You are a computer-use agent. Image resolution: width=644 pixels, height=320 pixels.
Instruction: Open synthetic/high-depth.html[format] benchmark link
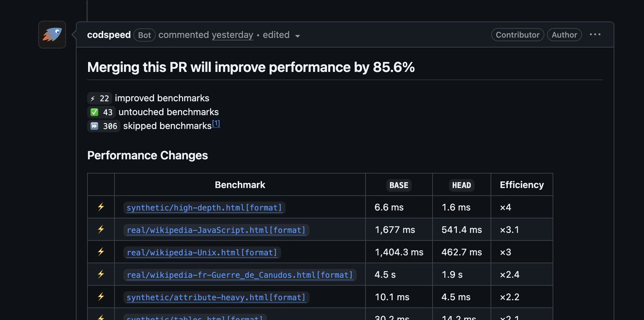205,207
